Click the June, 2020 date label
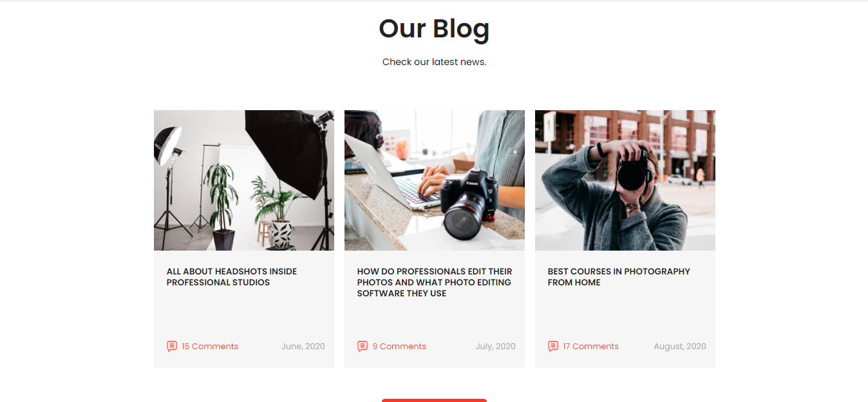Viewport: 868px width, 402px height. 303,347
